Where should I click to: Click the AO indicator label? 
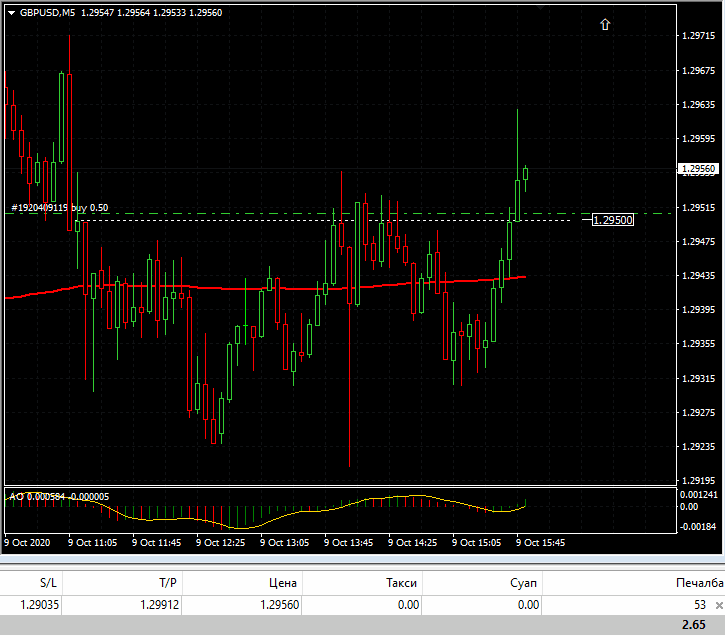[59, 497]
